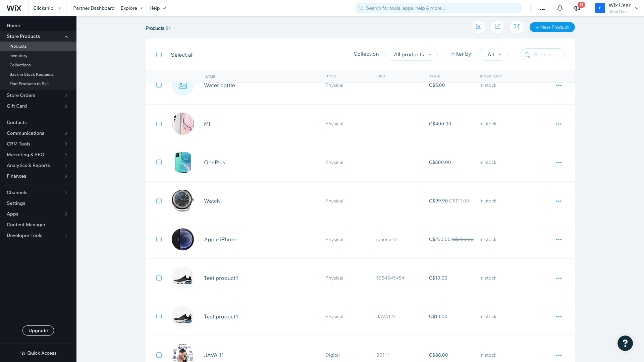Open more actions for JAVA 11
The image size is (644, 362).
point(559,355)
